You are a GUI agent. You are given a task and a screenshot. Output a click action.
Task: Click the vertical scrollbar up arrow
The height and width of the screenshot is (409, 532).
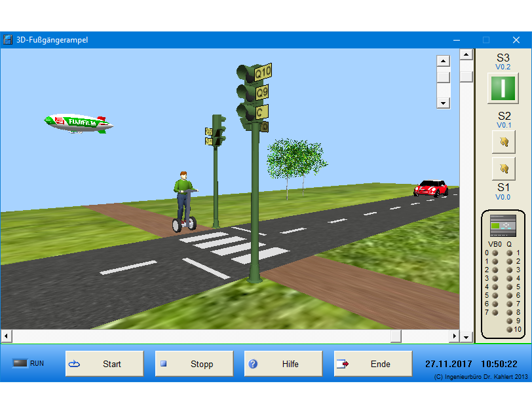tap(466, 55)
